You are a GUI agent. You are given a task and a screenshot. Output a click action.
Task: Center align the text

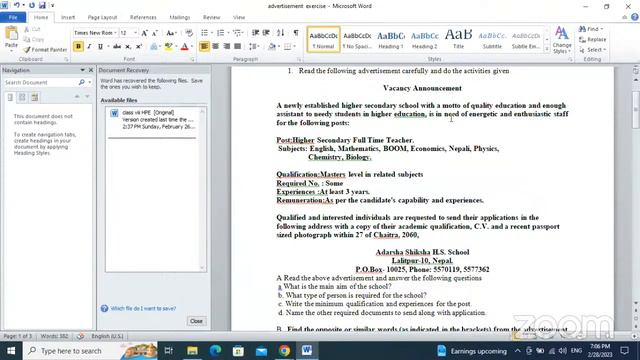(216, 47)
